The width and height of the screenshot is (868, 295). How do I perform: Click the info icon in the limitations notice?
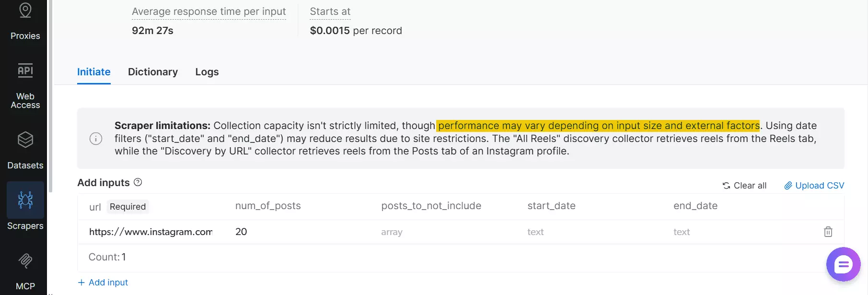pos(95,139)
